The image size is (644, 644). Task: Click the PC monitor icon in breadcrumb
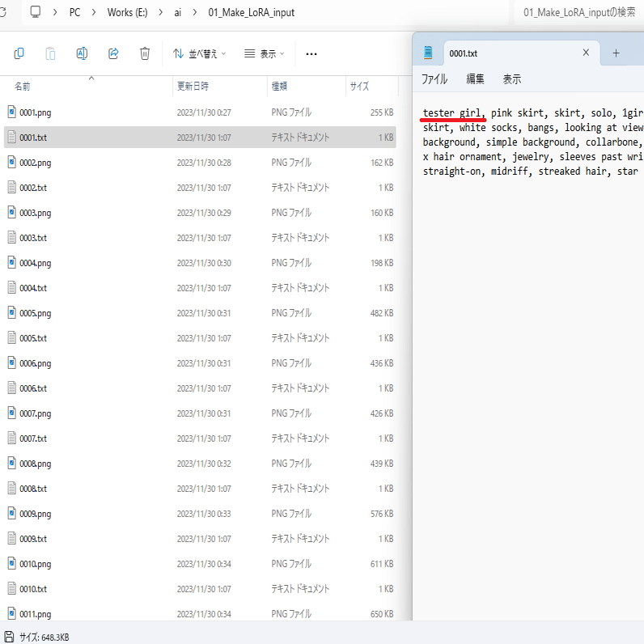point(36,12)
